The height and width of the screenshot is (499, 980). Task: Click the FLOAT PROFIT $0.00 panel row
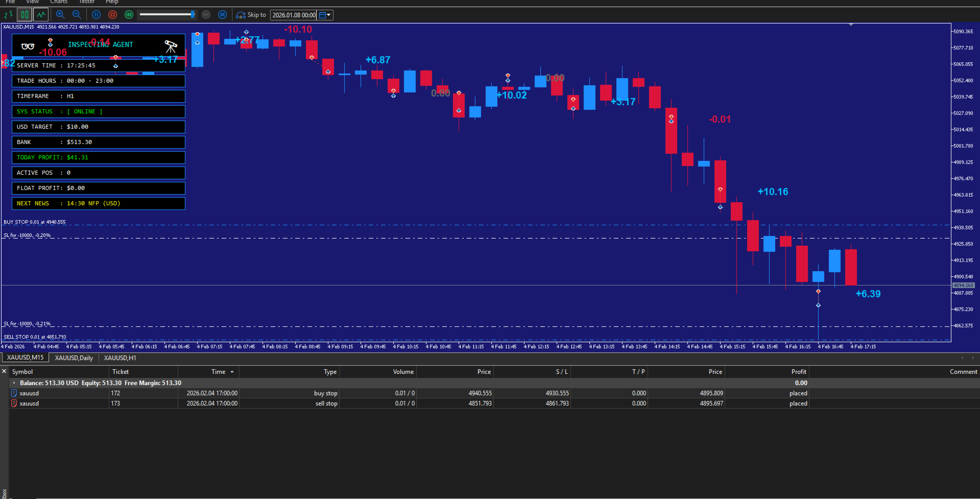[99, 188]
